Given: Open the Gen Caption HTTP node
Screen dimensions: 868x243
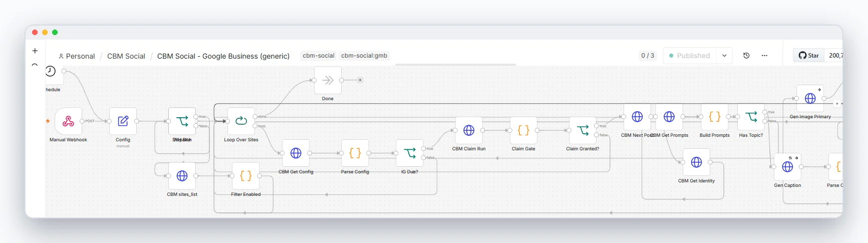Looking at the screenshot, I should click(787, 167).
